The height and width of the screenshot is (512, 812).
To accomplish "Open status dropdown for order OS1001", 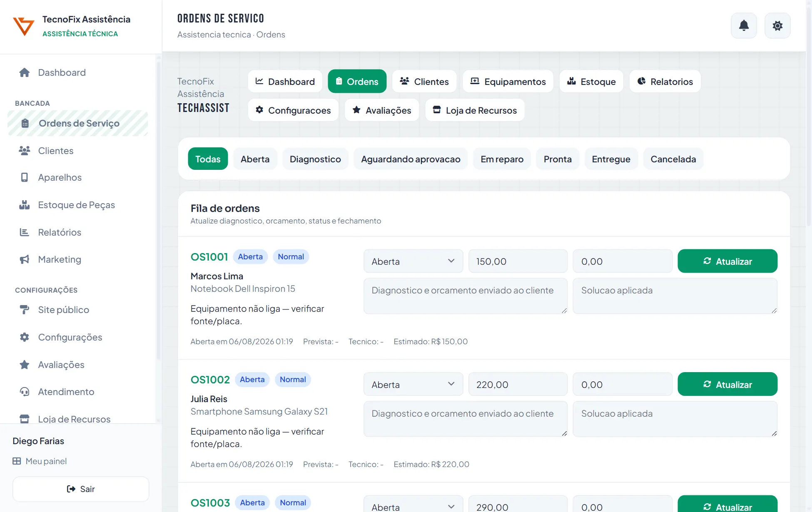I will [413, 261].
